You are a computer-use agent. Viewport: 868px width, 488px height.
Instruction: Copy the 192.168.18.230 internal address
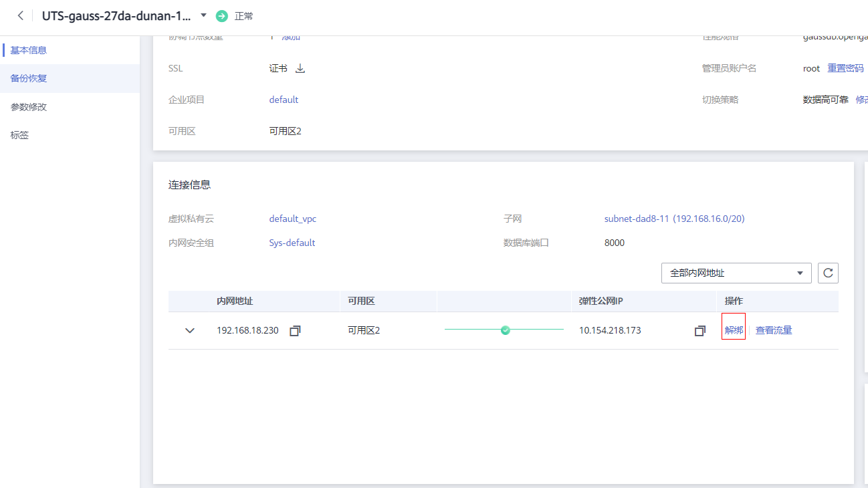click(x=295, y=330)
